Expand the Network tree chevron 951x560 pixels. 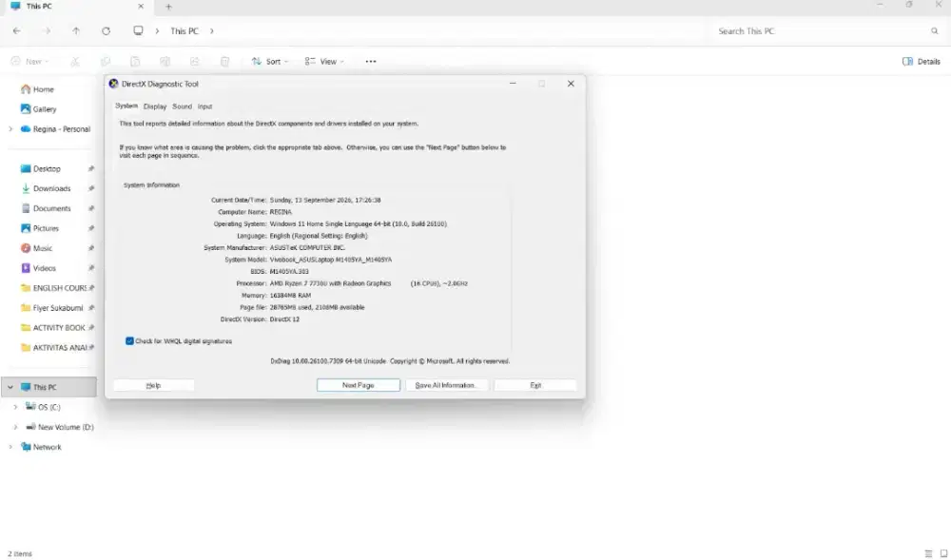pyautogui.click(x=10, y=447)
